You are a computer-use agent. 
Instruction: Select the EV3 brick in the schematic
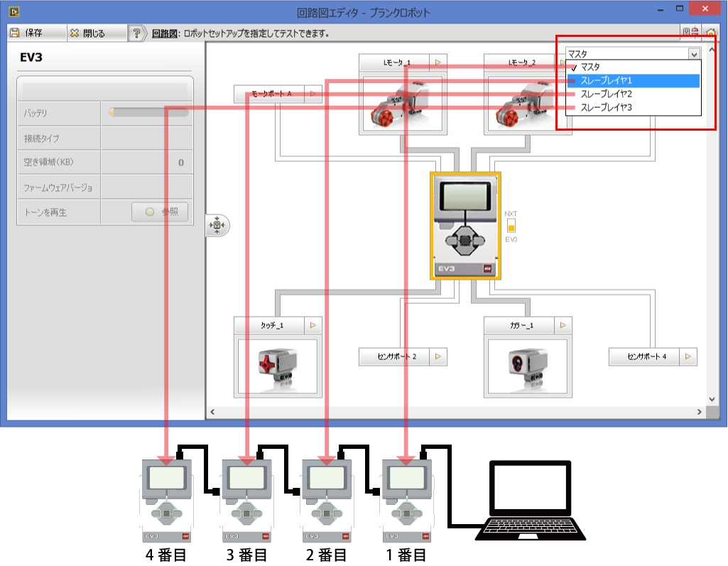(x=465, y=226)
